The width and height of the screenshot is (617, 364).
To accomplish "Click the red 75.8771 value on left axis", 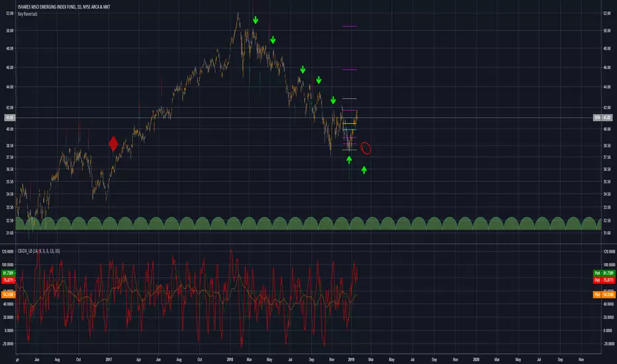I will pyautogui.click(x=8, y=280).
